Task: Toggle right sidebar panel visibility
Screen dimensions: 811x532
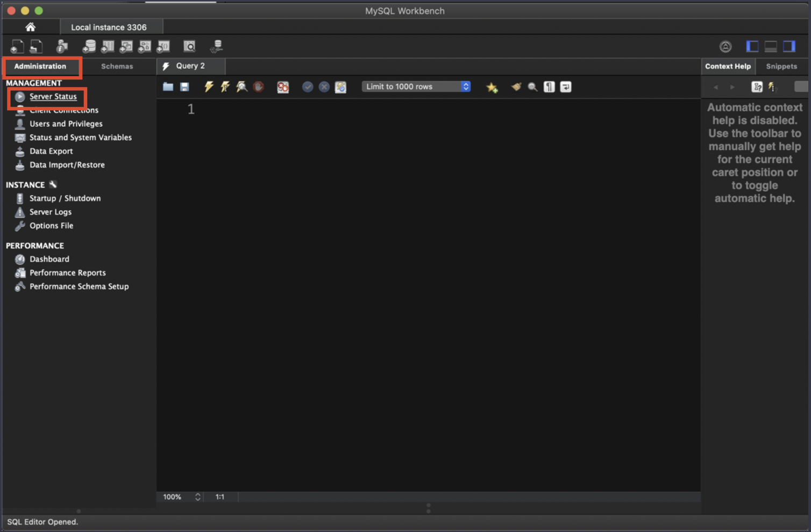Action: pyautogui.click(x=789, y=47)
